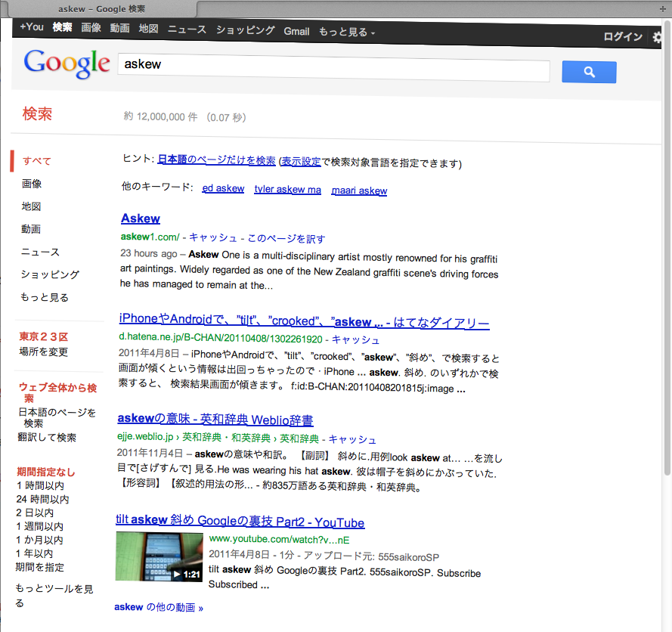The height and width of the screenshot is (632, 672).
Task: Open キャッシュ for askew1.com result
Action: pos(213,238)
